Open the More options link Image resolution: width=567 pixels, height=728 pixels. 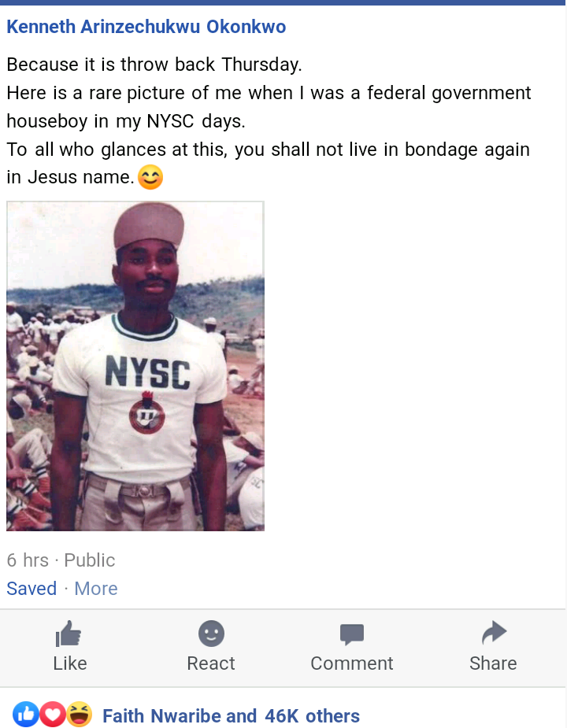point(96,588)
